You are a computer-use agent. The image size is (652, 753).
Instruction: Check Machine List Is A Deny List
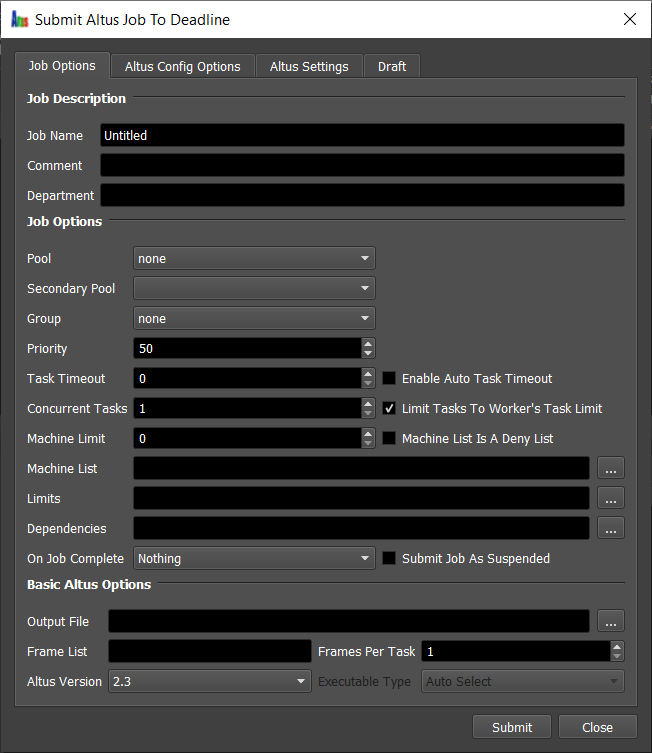pos(389,438)
